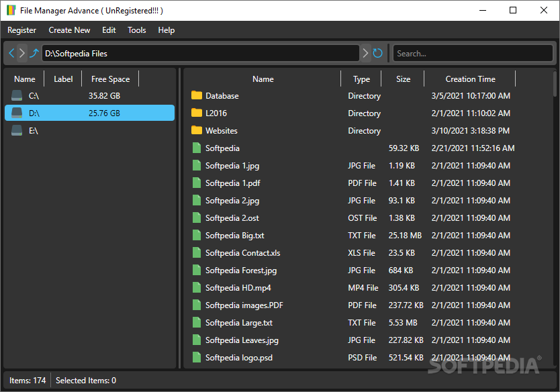
Task: Click the 227.82 KB size value
Action: click(x=406, y=340)
